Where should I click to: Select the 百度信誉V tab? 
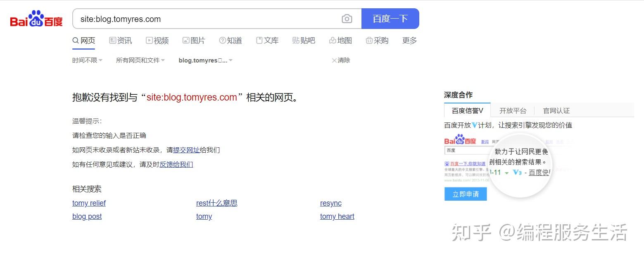coord(467,110)
